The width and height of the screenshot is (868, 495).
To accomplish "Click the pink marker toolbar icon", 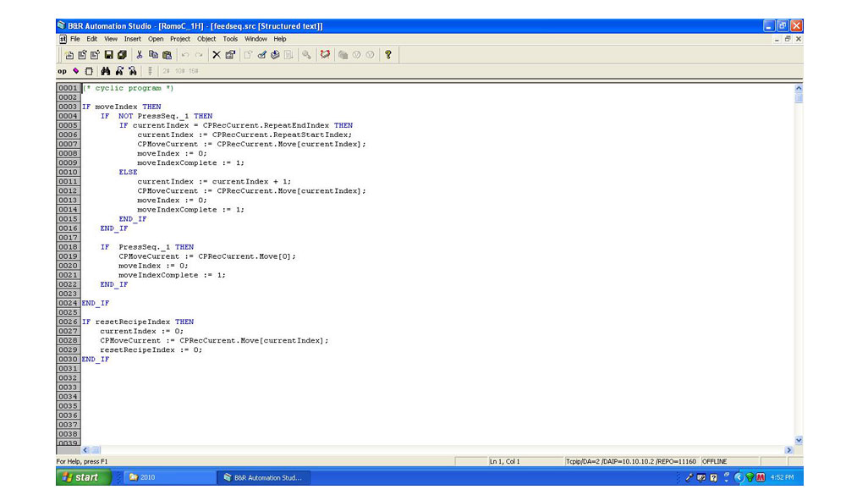I will point(76,71).
